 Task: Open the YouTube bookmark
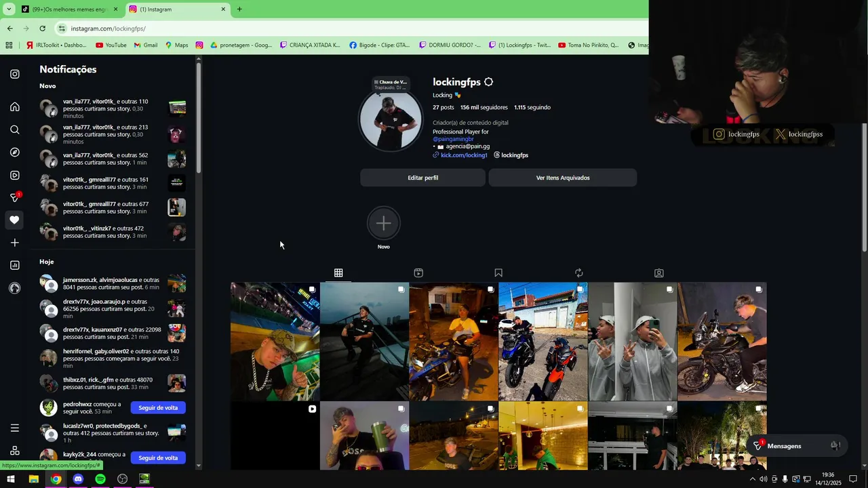point(111,45)
